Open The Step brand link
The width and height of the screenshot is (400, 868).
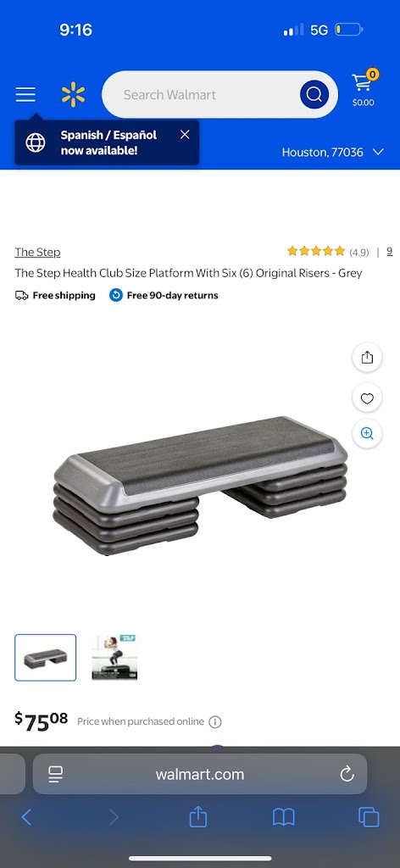pyautogui.click(x=37, y=253)
